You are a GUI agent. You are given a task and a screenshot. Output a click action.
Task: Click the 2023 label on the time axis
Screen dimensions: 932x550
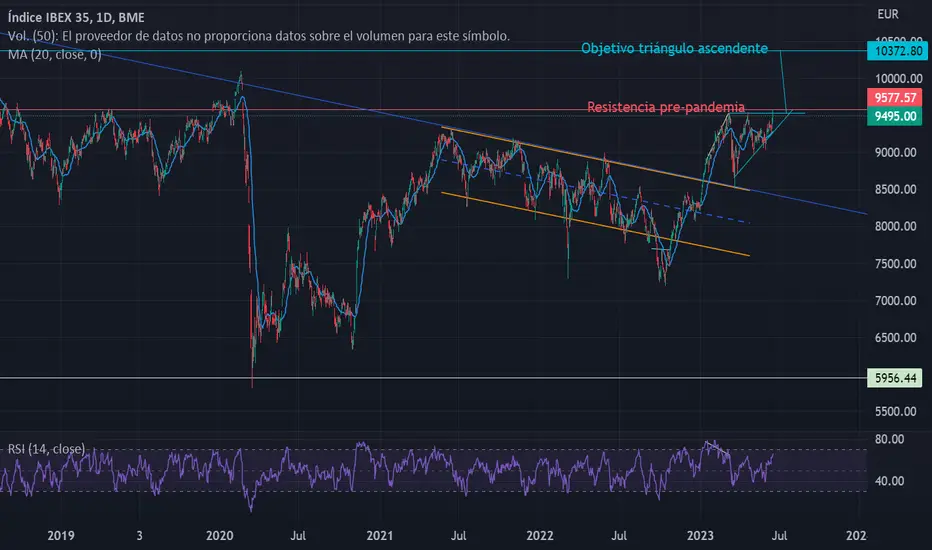(x=700, y=536)
